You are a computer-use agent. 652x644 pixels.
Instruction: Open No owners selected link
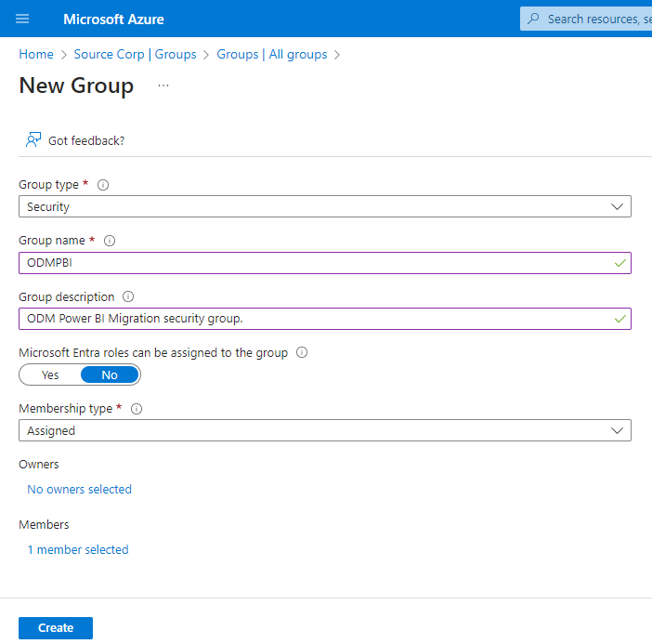point(80,489)
